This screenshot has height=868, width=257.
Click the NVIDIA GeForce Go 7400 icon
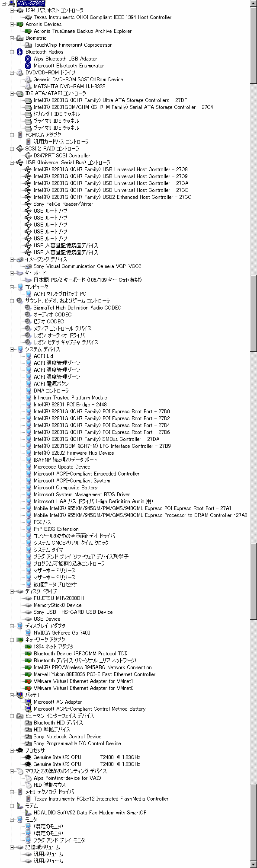28,633
